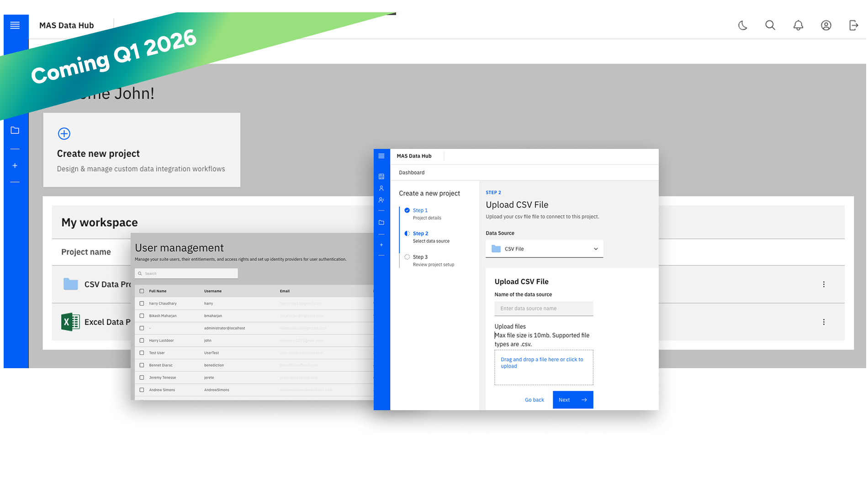Open user profile avatar icon
Image resolution: width=868 pixels, height=486 pixels.
(826, 26)
